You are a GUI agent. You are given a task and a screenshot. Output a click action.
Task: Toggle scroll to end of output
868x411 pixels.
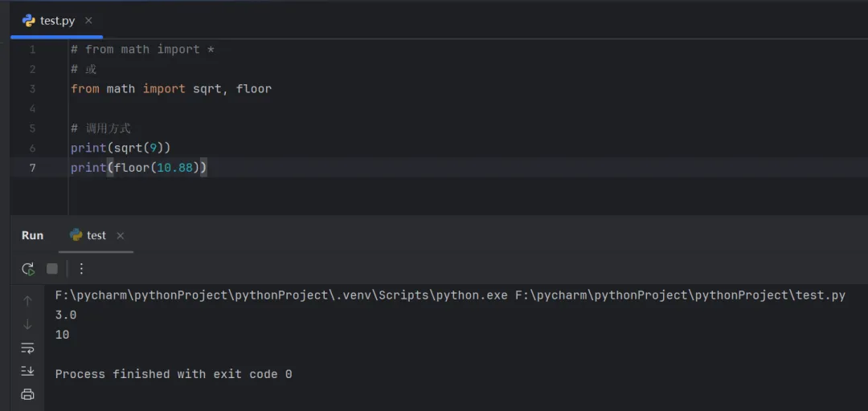pos(28,371)
